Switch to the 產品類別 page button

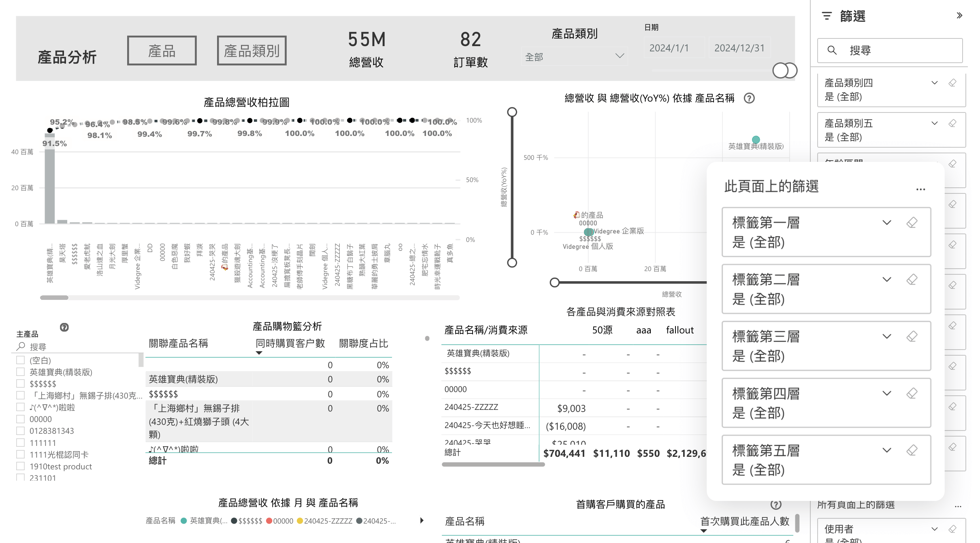[251, 51]
